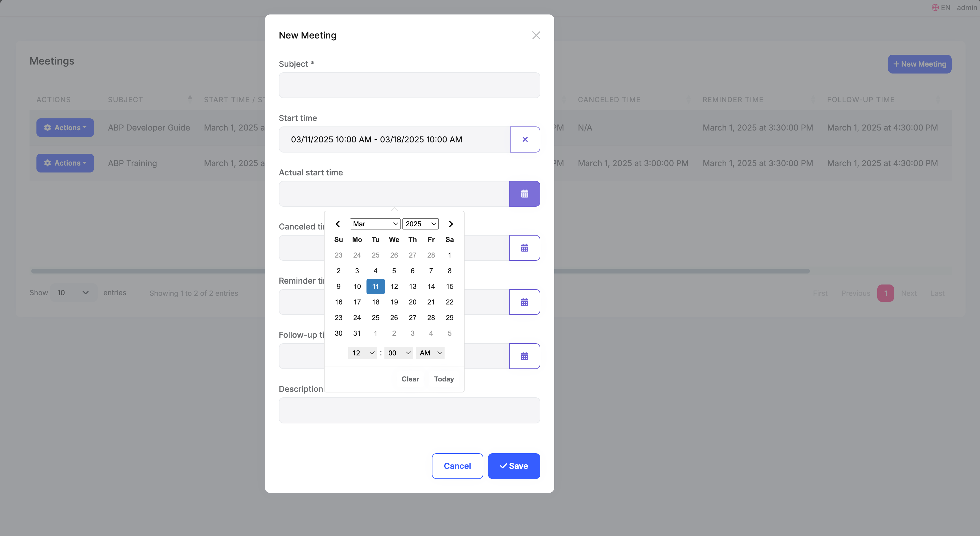Clear the Start time range with X icon

pos(525,139)
